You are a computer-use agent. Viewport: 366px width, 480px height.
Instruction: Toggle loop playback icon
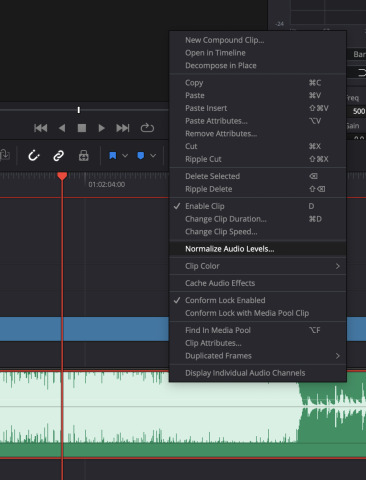pos(147,128)
